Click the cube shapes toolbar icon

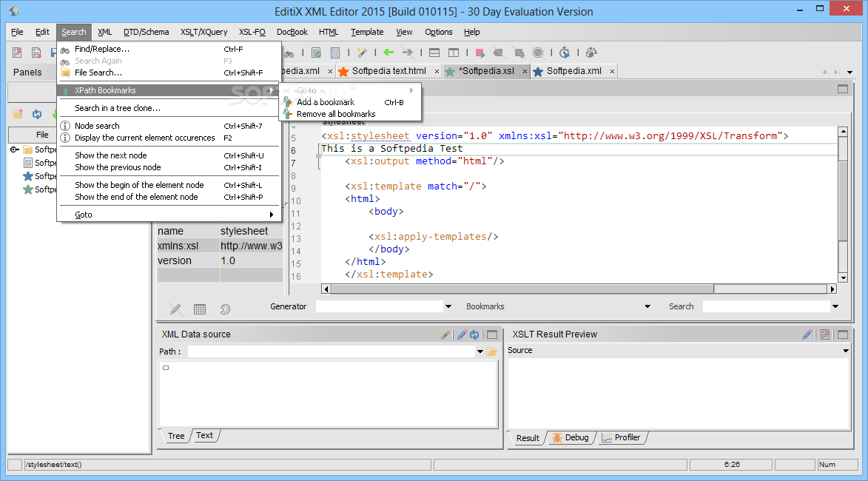click(591, 53)
